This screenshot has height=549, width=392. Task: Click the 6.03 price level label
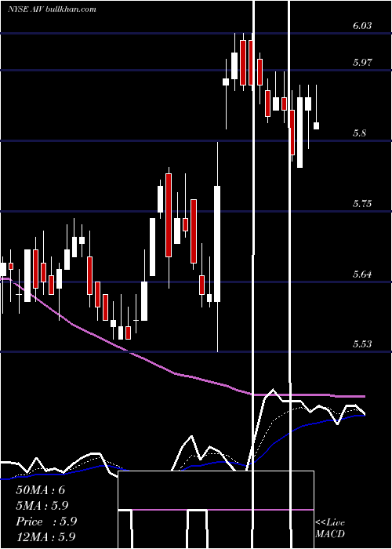pos(362,26)
